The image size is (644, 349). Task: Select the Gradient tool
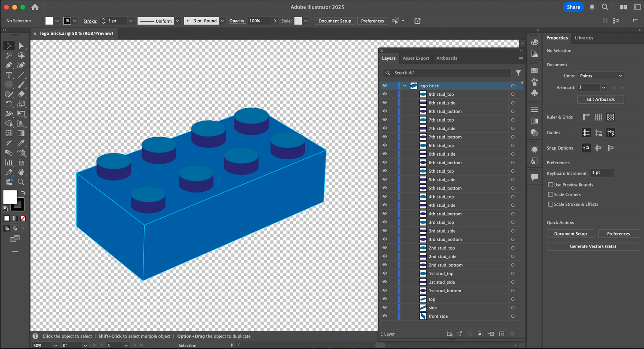pyautogui.click(x=21, y=133)
